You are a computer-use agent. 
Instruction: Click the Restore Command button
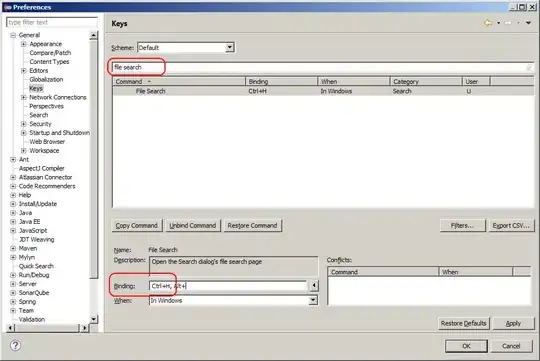tap(252, 226)
